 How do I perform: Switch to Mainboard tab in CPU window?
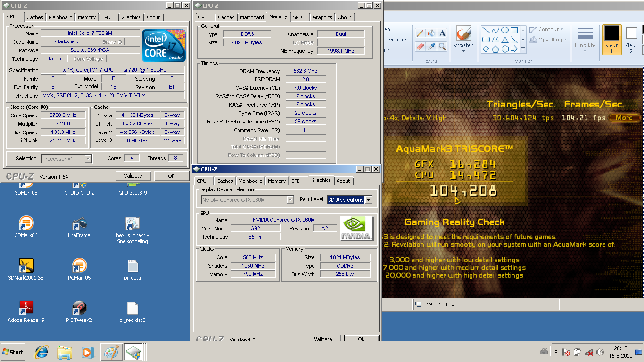(x=61, y=17)
